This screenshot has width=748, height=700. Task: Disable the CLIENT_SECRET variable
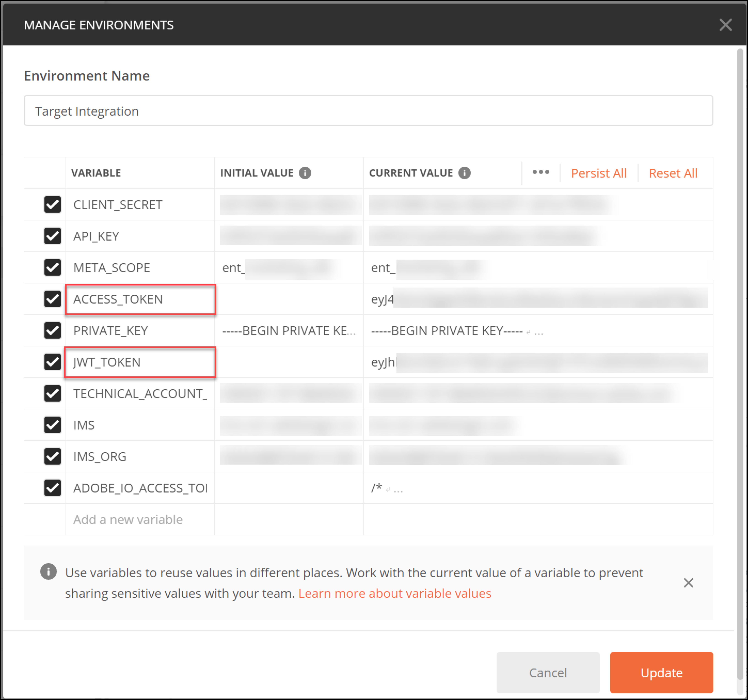pos(53,204)
